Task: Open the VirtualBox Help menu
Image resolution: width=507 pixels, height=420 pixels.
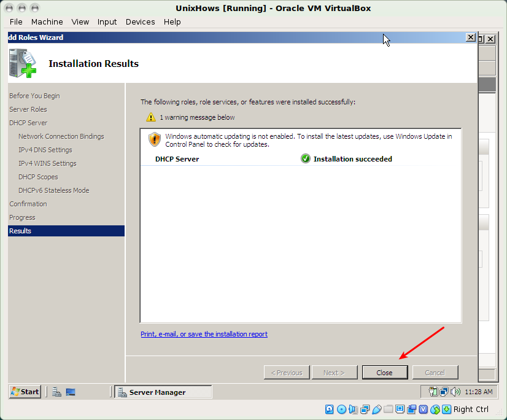Action: [172, 21]
